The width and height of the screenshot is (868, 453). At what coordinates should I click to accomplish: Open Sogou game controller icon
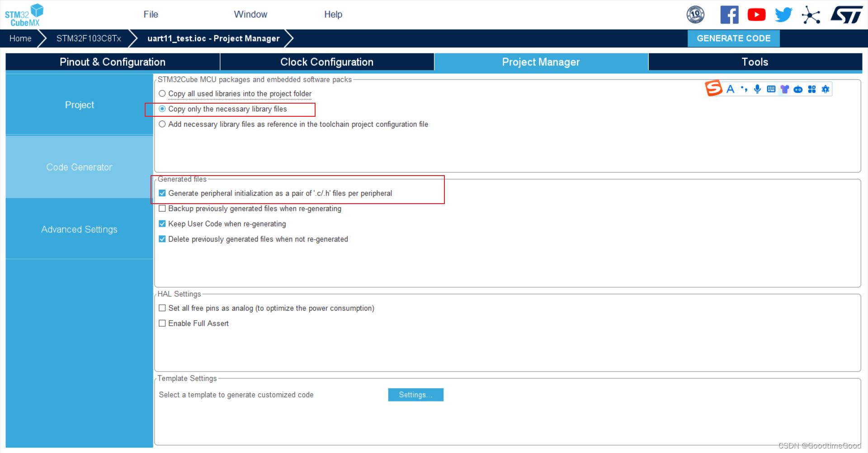pyautogui.click(x=798, y=89)
